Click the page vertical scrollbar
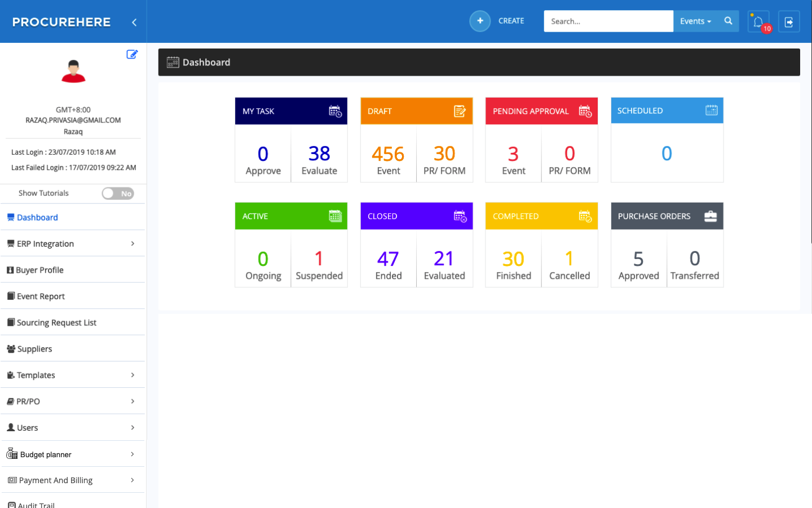Image resolution: width=812 pixels, height=508 pixels. 810,143
